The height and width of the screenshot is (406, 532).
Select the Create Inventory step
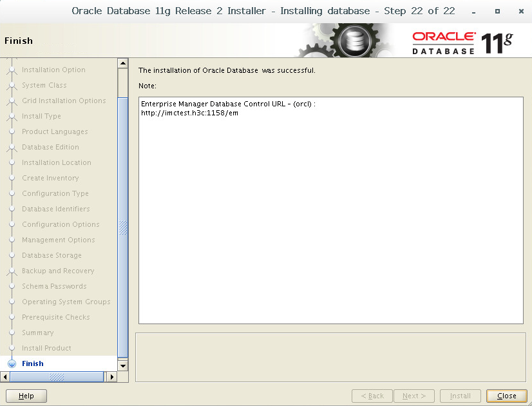click(50, 178)
